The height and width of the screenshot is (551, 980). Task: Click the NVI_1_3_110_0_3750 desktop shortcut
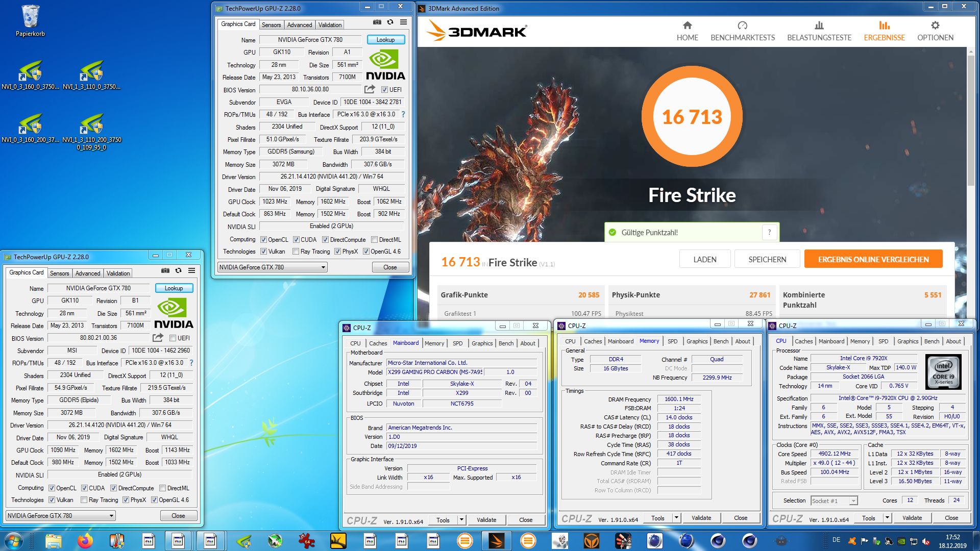click(92, 75)
